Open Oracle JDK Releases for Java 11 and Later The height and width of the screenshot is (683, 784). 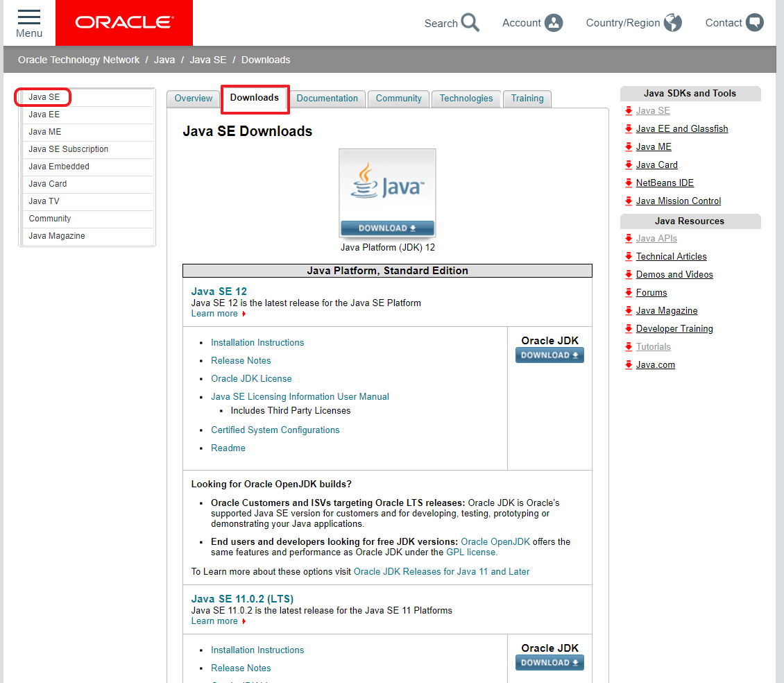pos(441,572)
